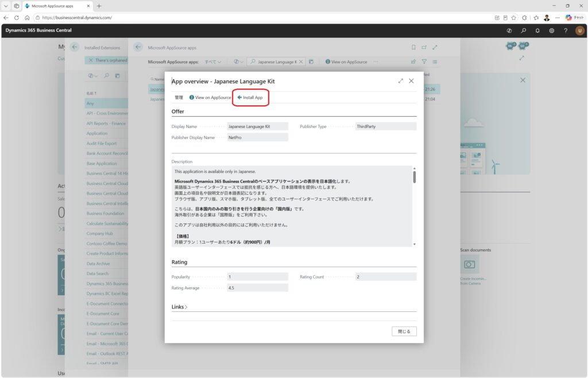Click the search icon in Installed Extensions
This screenshot has width=588, height=378.
click(106, 76)
